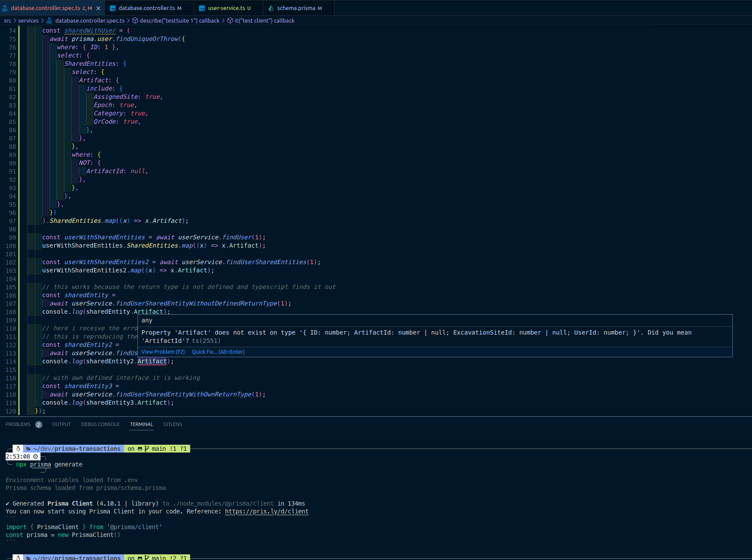Click the Problems count badge showing 2
This screenshot has width=752, height=560.
(38, 424)
